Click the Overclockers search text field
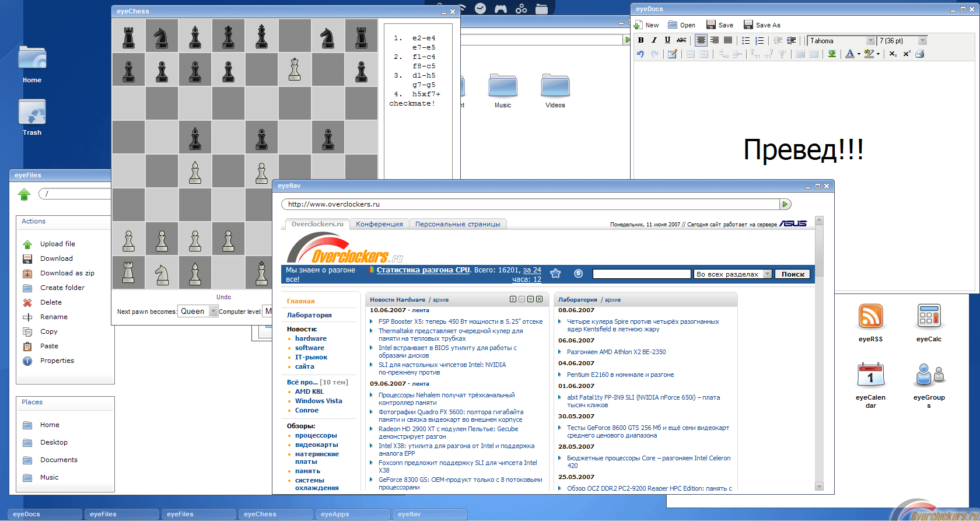This screenshot has width=980, height=521. [x=642, y=274]
